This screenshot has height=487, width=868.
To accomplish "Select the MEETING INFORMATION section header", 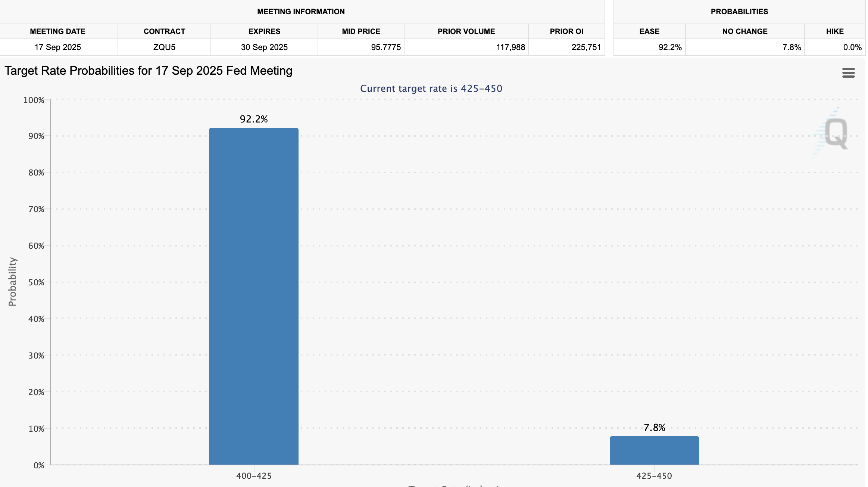I will pyautogui.click(x=301, y=12).
